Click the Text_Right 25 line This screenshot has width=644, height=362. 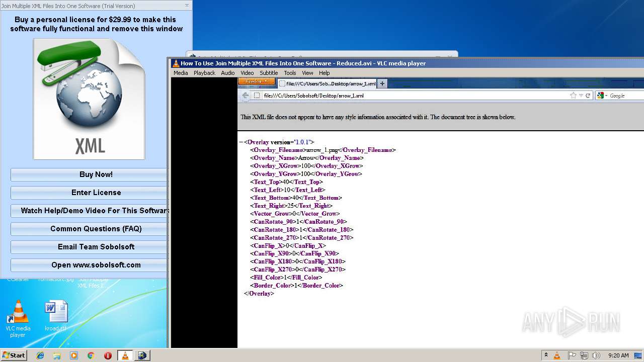click(x=291, y=206)
